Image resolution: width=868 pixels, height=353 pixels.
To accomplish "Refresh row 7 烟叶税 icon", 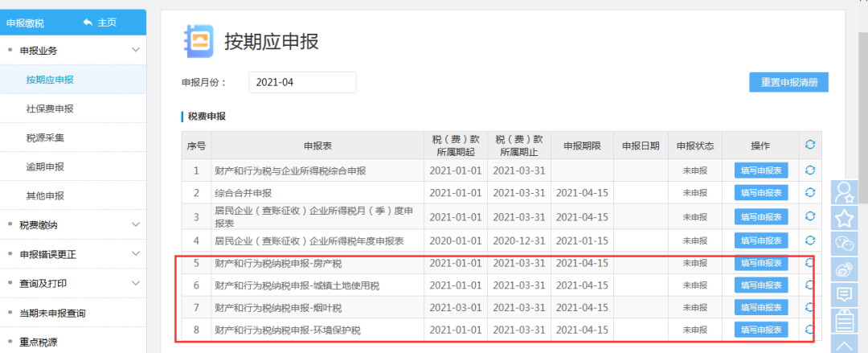I will [x=810, y=307].
